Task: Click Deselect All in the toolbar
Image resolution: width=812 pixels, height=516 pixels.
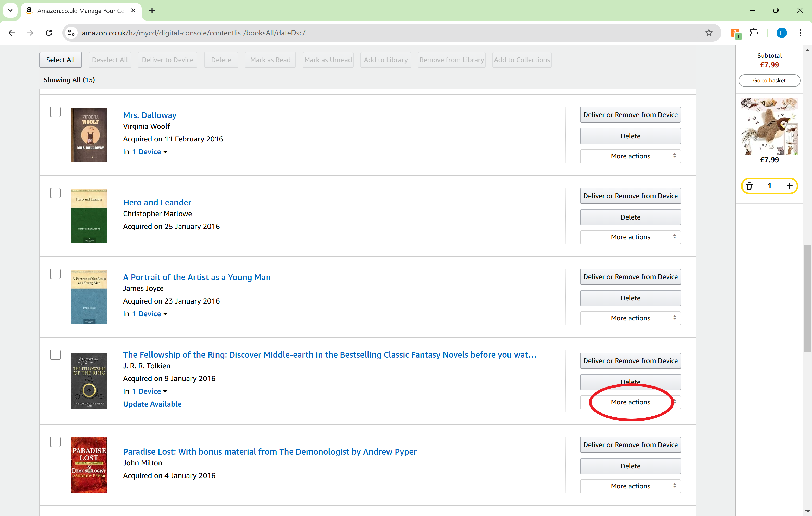Action: point(110,60)
